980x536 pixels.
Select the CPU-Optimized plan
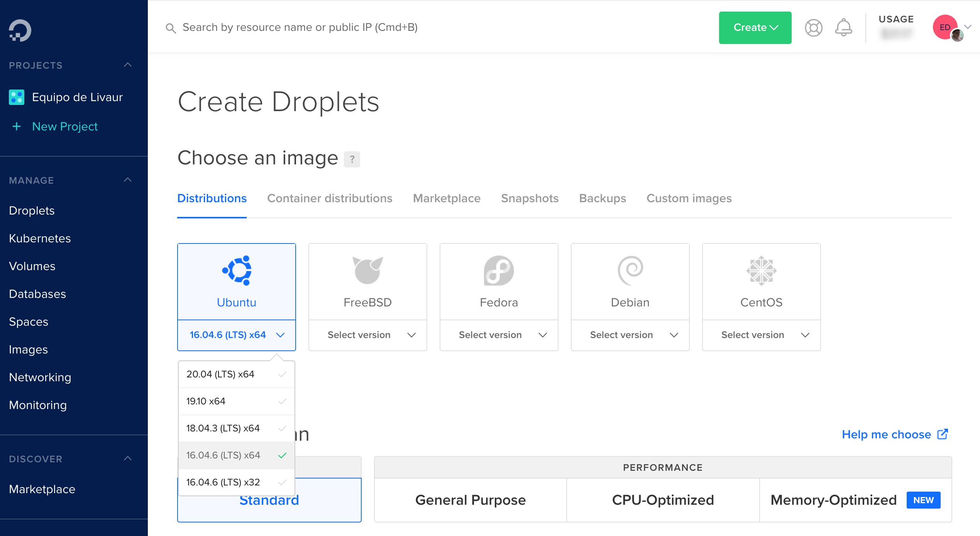[x=663, y=500]
